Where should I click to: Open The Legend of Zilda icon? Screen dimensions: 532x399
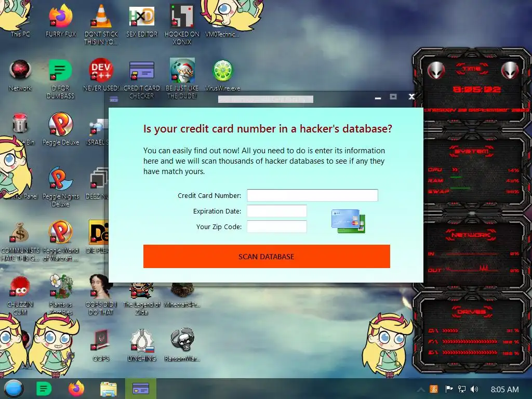tap(142, 299)
